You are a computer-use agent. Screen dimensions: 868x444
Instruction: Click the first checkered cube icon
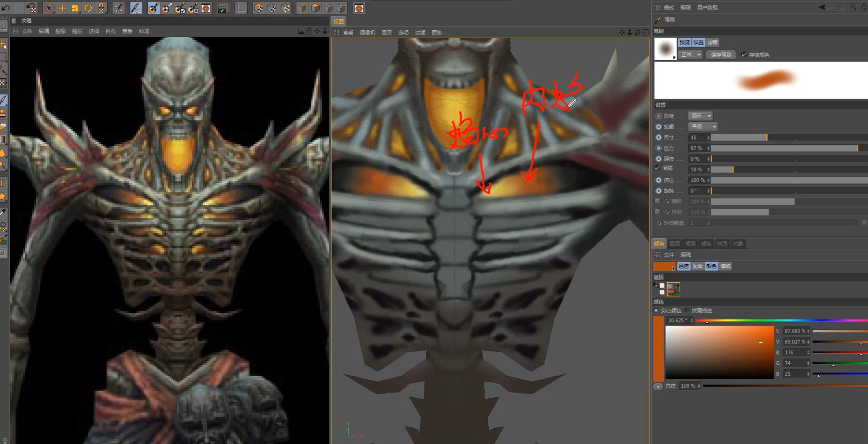(259, 8)
